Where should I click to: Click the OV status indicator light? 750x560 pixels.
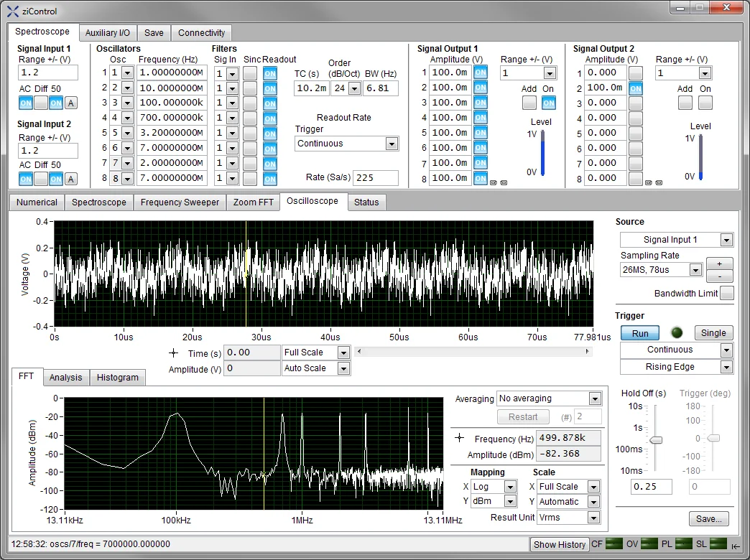[x=649, y=543]
